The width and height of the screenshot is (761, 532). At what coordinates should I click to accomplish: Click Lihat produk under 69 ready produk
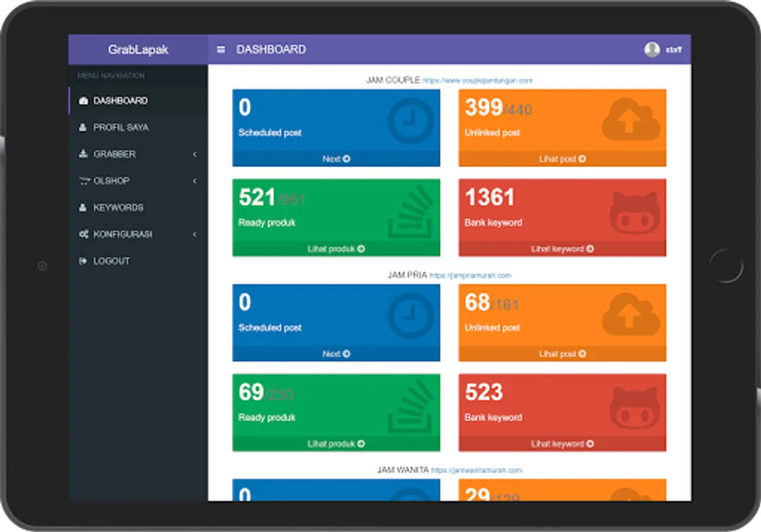click(336, 444)
